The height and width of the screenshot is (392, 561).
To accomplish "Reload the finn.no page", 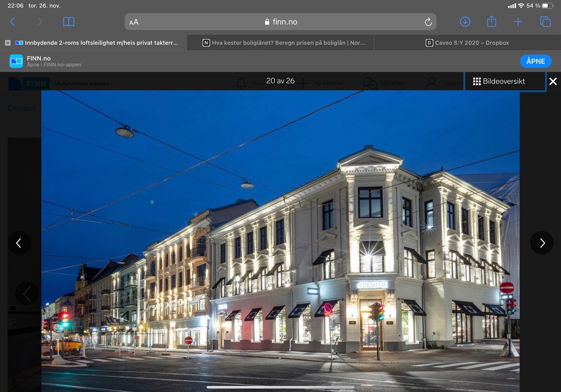I will click(x=428, y=22).
